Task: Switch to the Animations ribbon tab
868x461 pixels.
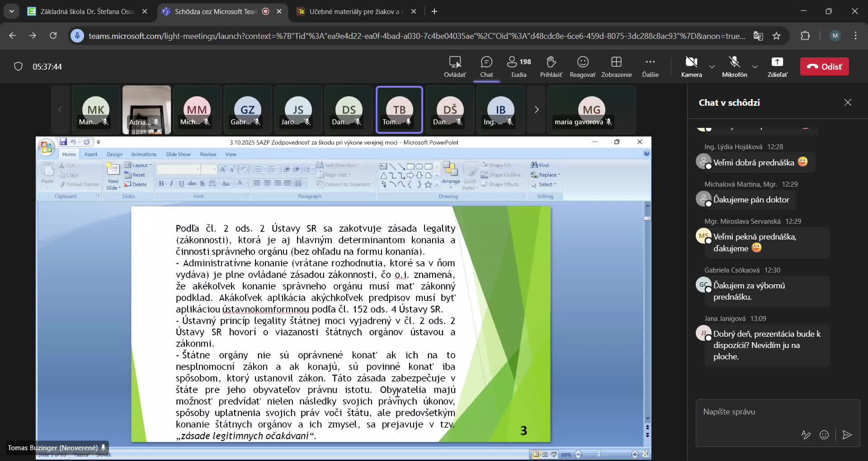Action: point(144,154)
